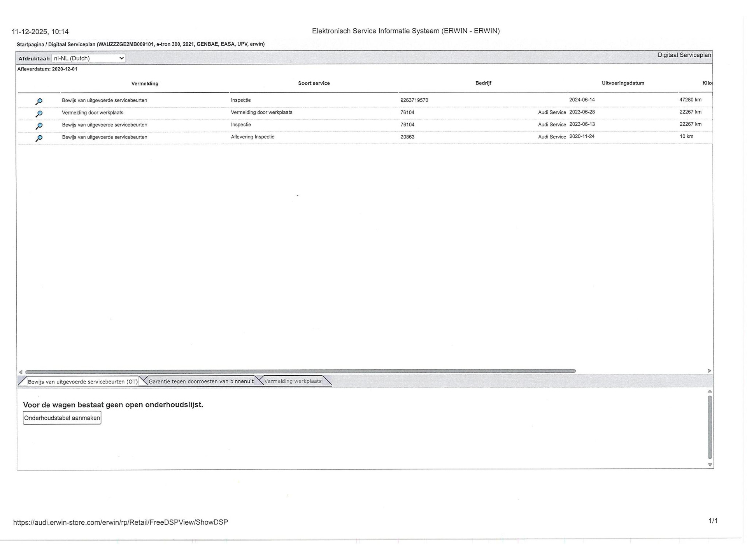Switch to Garantie tegen doorroesten van binnenuit tab
This screenshot has height=560, width=747.
(201, 381)
